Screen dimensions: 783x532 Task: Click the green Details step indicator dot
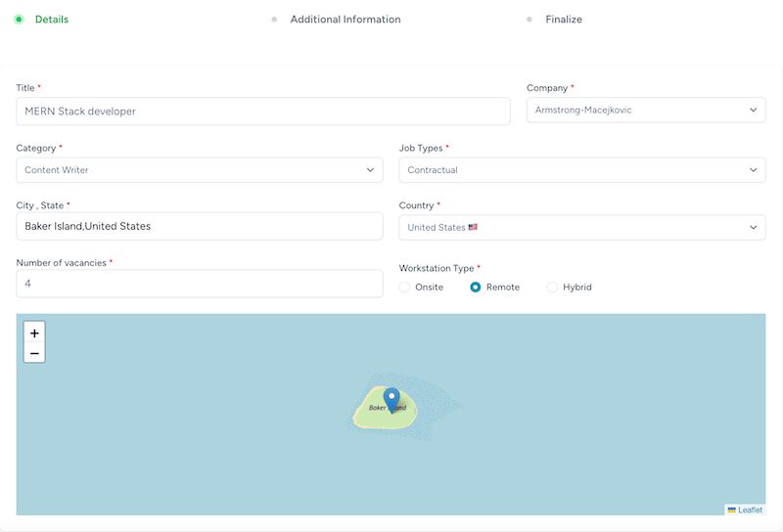(19, 20)
